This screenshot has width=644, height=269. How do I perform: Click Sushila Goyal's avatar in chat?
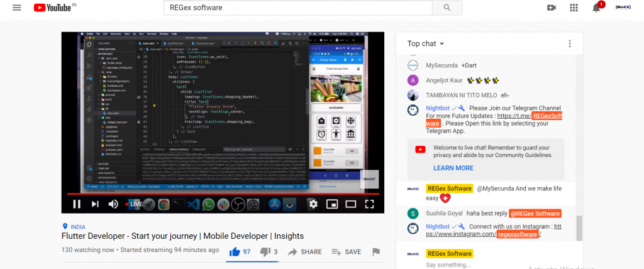coord(413,214)
